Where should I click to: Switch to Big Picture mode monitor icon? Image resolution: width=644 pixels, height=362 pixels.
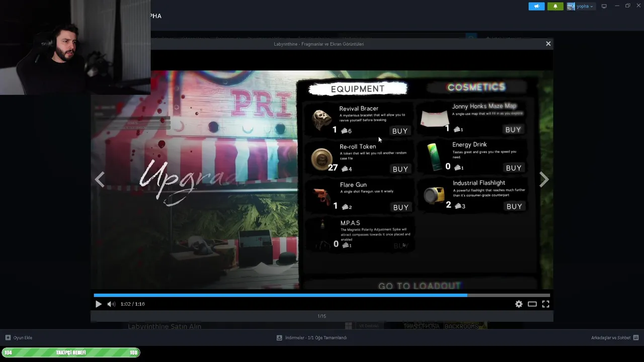(604, 6)
